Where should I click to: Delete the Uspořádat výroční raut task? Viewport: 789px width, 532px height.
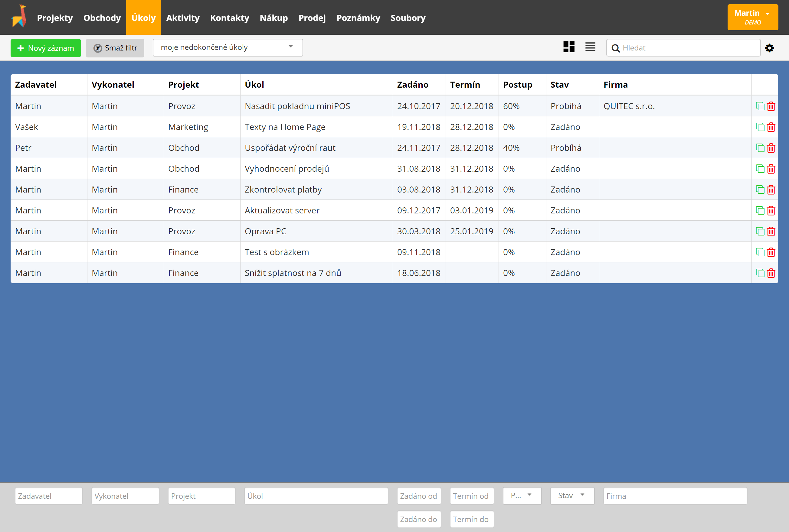(771, 148)
